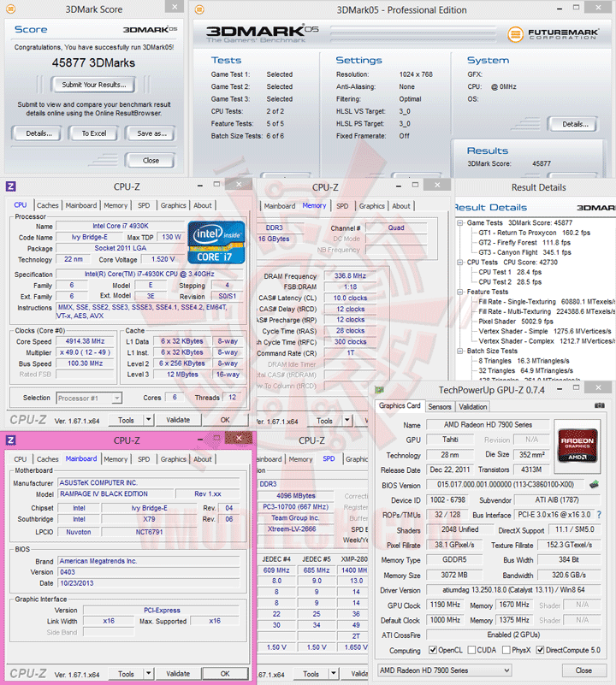Collapse the Game Tests tree node

click(460, 223)
